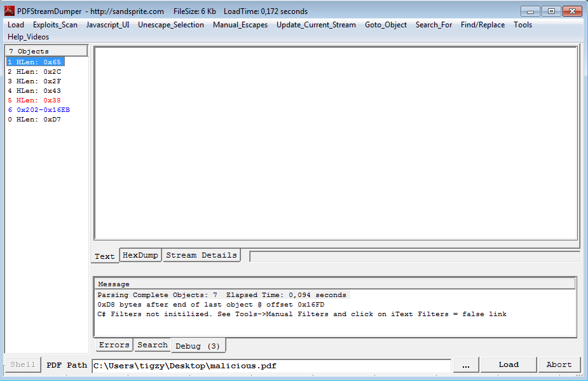Select the red object 5 HLen: 0x38

pos(34,100)
